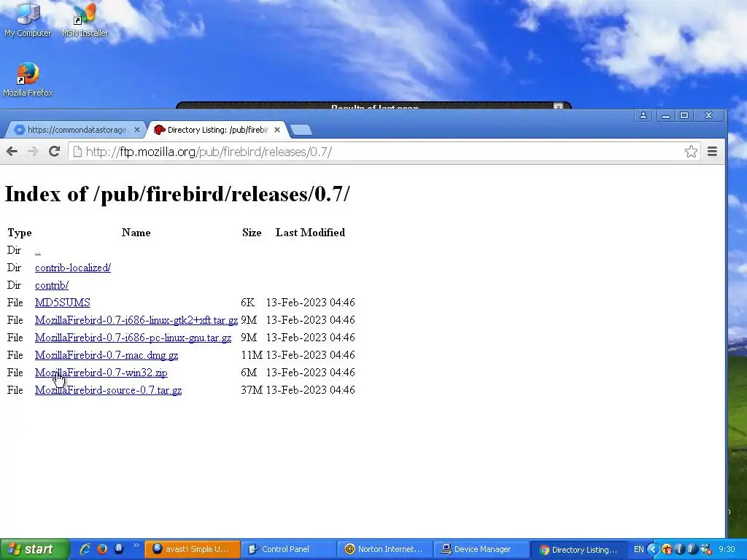Select the Mozilla Firefox desktop icon
The width and height of the screenshot is (747, 560).
pyautogui.click(x=28, y=79)
